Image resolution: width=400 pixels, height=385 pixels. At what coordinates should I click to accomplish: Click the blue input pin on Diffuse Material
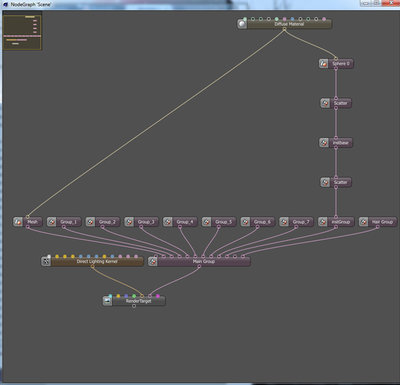click(292, 19)
